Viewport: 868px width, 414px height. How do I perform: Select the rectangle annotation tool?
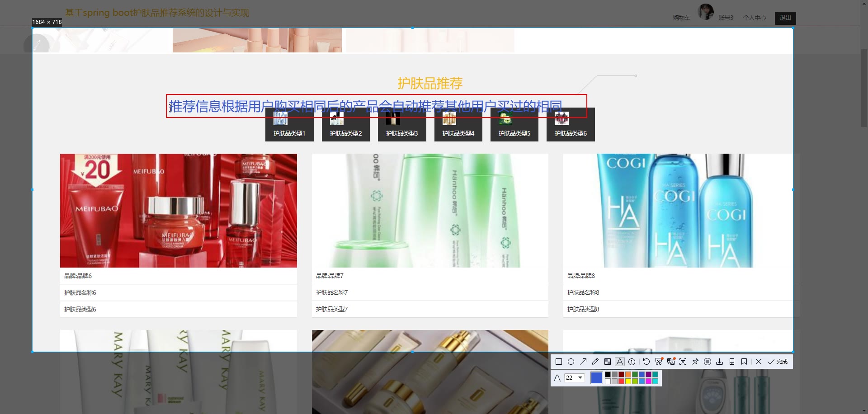559,362
